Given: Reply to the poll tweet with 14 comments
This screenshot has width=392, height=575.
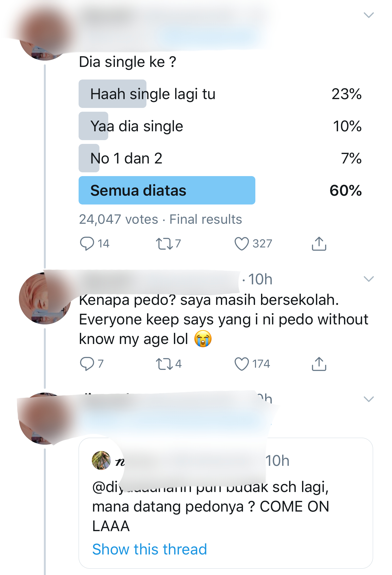Looking at the screenshot, I should [x=87, y=244].
